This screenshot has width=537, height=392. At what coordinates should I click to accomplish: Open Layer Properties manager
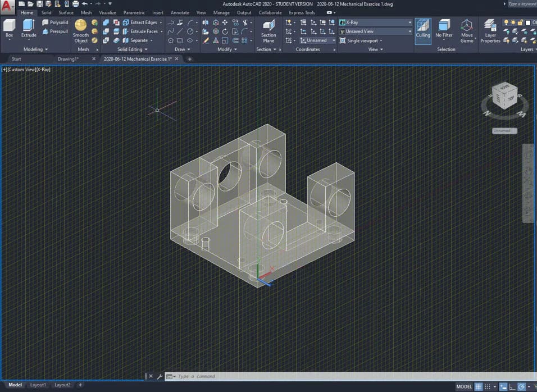click(x=490, y=31)
